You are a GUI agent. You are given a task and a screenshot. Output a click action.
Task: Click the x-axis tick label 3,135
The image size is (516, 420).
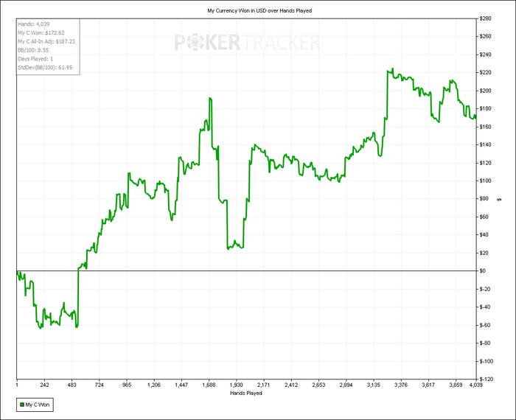pyautogui.click(x=373, y=385)
